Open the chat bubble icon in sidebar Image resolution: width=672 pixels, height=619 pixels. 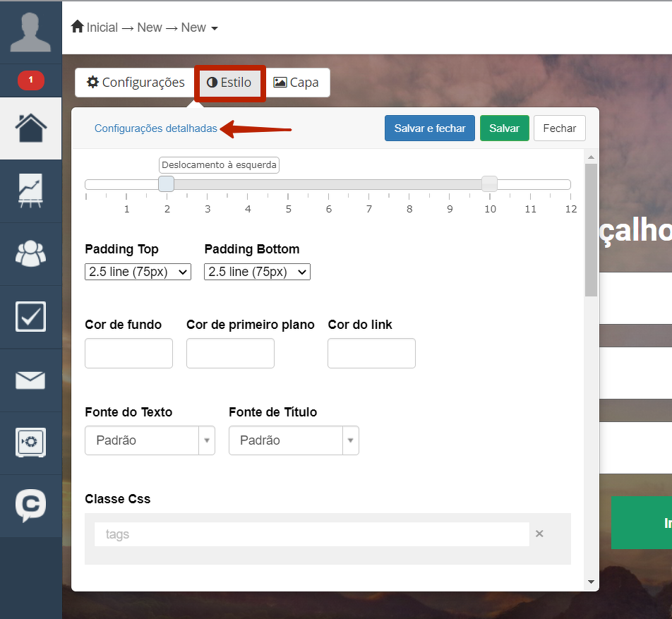point(30,505)
